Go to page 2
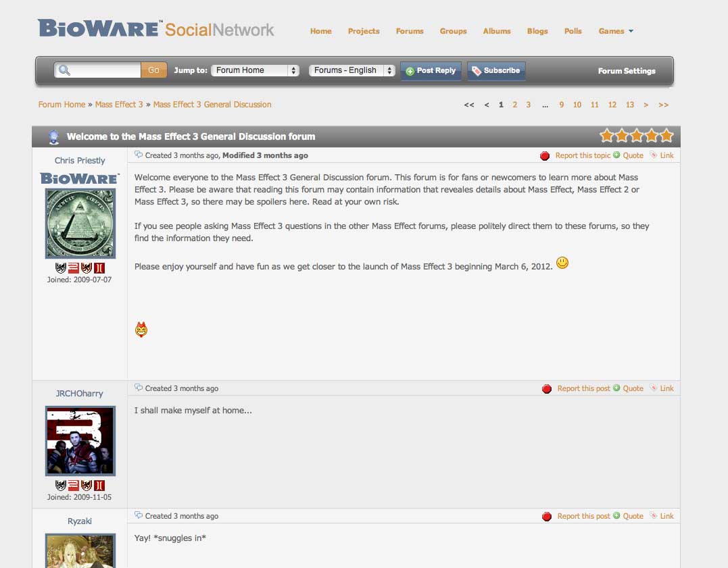The image size is (728, 568). (514, 105)
